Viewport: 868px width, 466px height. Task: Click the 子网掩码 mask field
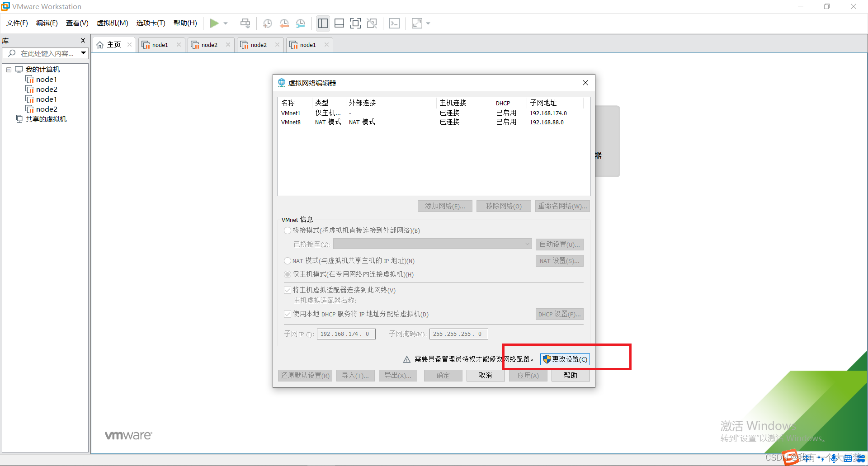pyautogui.click(x=458, y=334)
